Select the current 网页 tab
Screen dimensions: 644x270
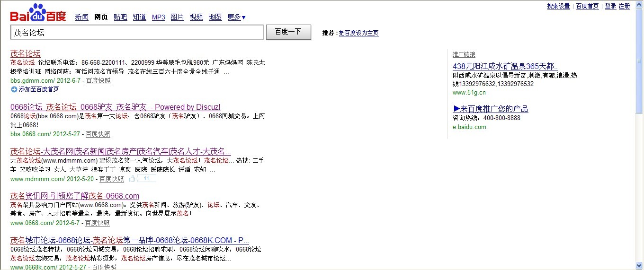pos(101,17)
